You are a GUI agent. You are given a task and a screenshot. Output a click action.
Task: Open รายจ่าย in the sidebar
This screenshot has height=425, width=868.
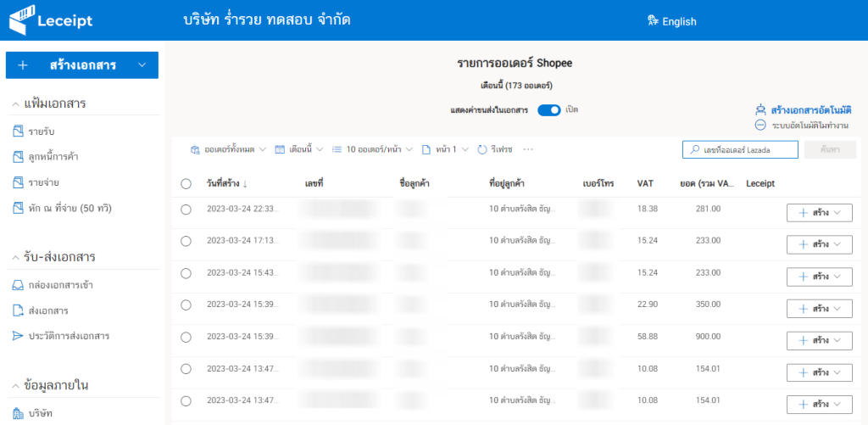[44, 182]
